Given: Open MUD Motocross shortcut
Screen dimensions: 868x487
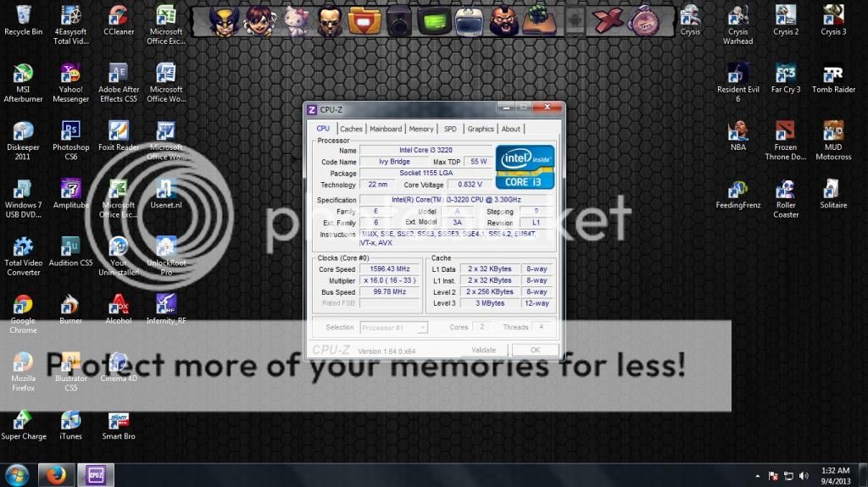Looking at the screenshot, I should point(833,141).
